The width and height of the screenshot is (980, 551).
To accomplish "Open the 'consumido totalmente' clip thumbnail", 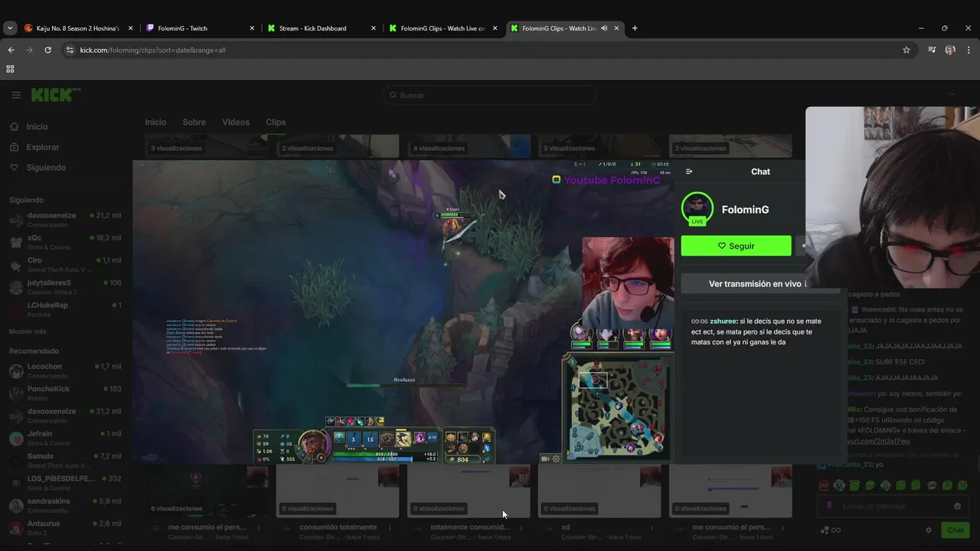I will 338,491.
